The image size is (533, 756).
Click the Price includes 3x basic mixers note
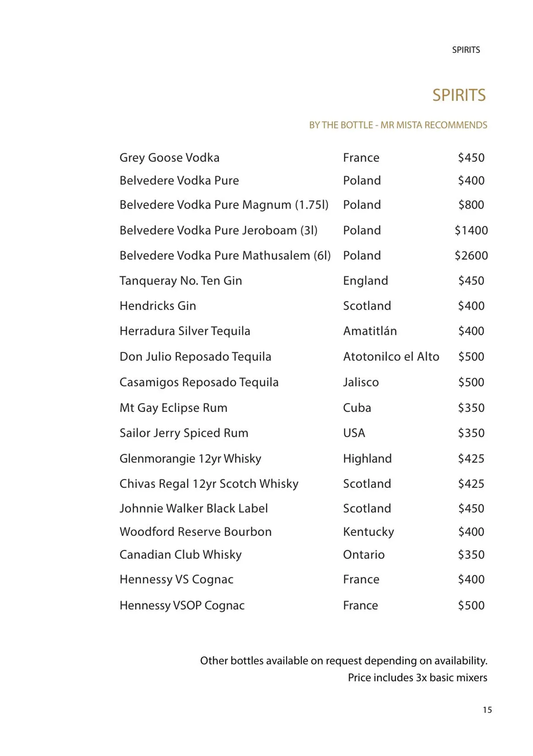(x=417, y=677)
